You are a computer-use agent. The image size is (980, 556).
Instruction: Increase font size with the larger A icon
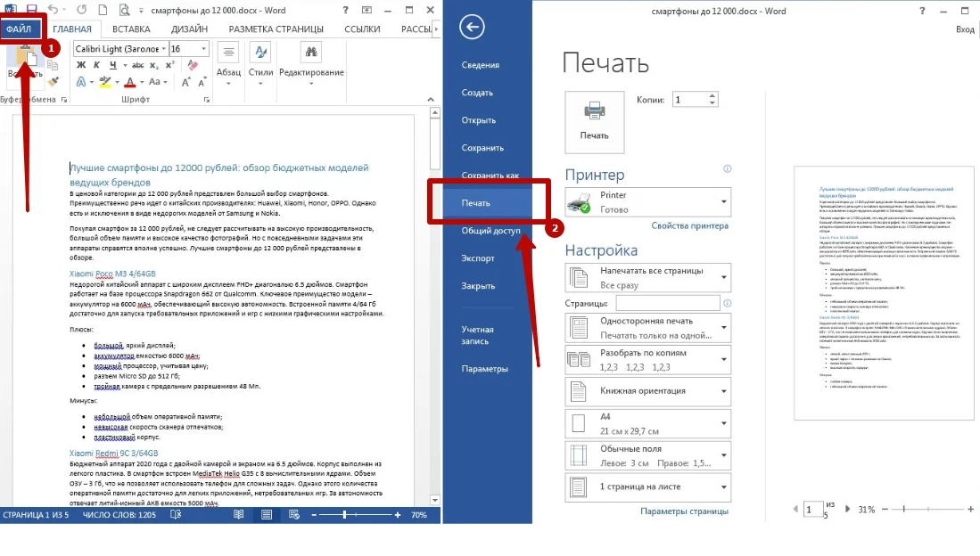(x=185, y=82)
